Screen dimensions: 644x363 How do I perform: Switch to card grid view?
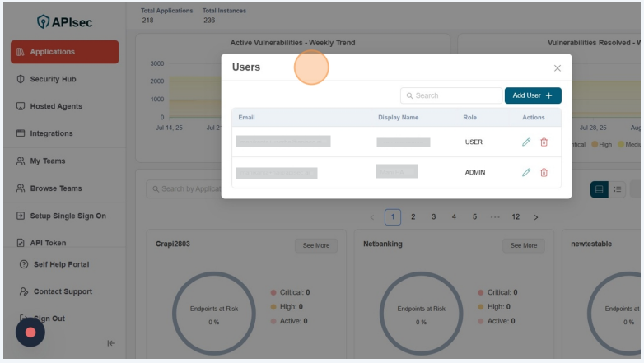point(600,189)
